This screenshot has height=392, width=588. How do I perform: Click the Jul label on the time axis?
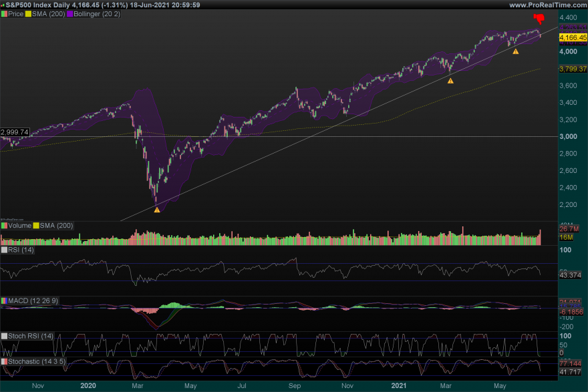tap(242, 385)
